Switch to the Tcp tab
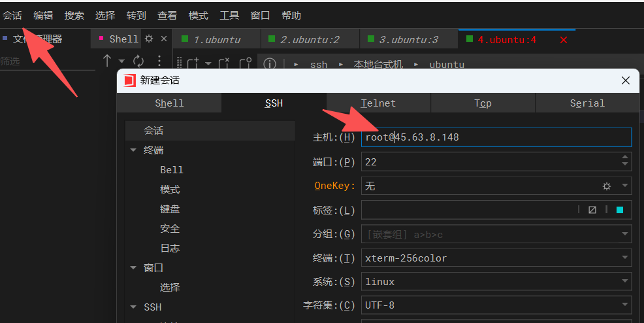Screen dimensions: 644x323 pos(483,103)
